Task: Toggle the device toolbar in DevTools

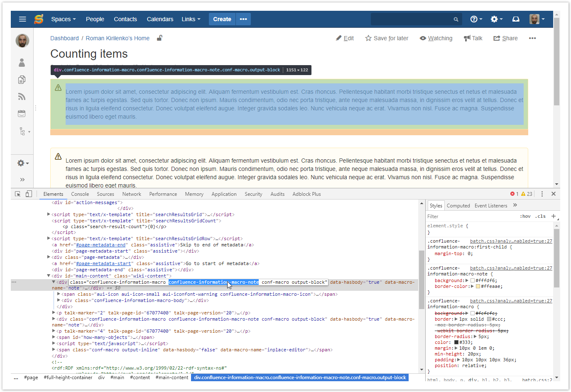Action: click(29, 194)
